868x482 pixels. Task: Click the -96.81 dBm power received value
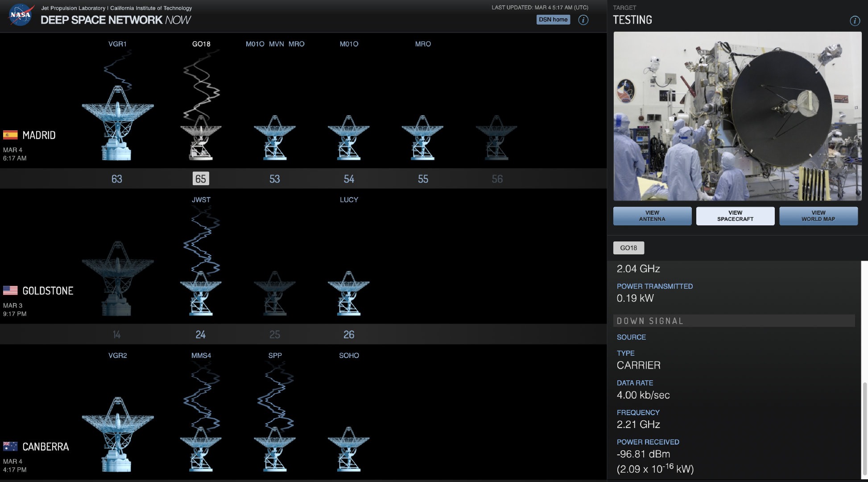pyautogui.click(x=643, y=454)
